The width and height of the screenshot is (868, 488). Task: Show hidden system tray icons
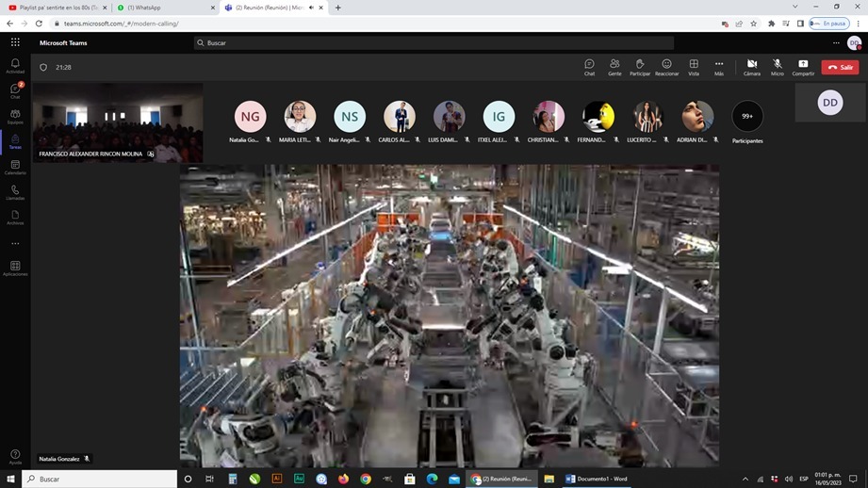(x=745, y=479)
